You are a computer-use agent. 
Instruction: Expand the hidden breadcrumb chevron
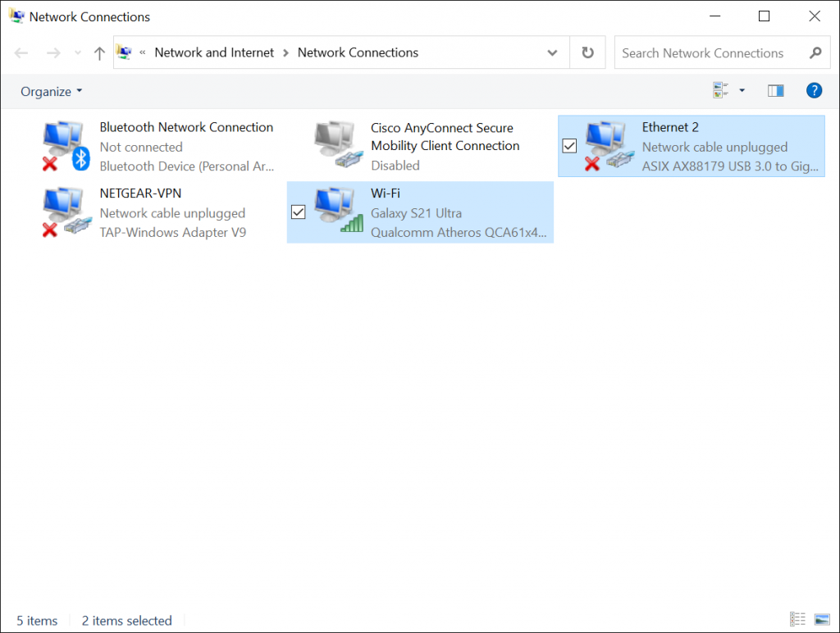click(x=143, y=52)
